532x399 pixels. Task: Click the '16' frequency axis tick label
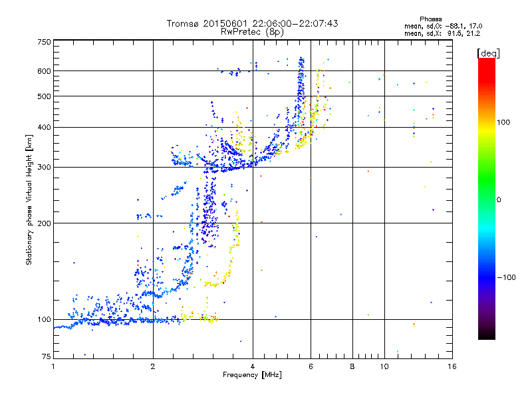tap(452, 366)
